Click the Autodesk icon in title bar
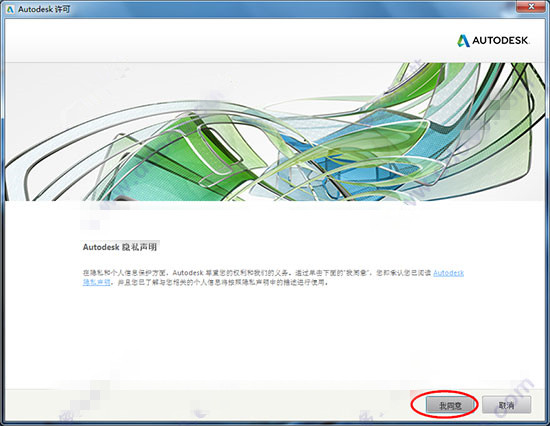The image size is (550, 426). tap(10, 9)
